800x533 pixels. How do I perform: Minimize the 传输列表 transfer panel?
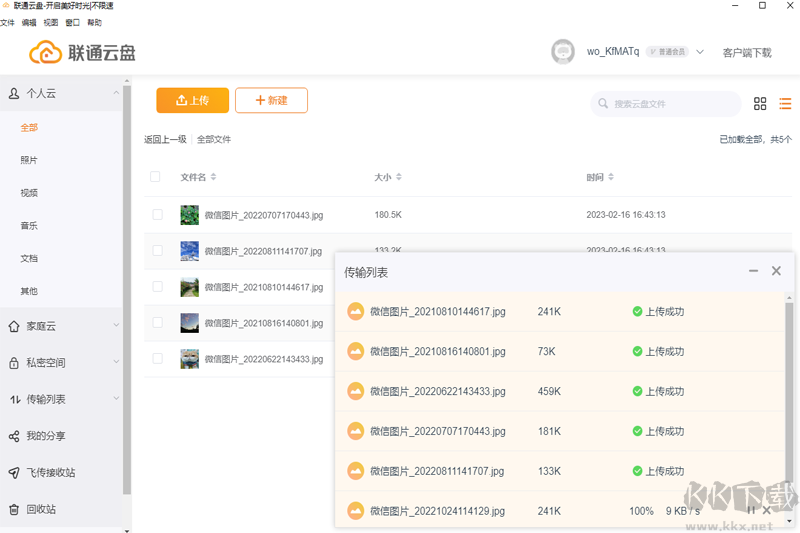click(x=753, y=271)
